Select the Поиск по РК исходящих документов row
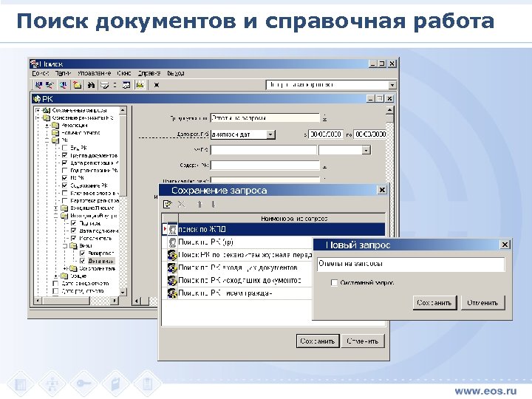This screenshot has width=532, height=399. pos(237,281)
